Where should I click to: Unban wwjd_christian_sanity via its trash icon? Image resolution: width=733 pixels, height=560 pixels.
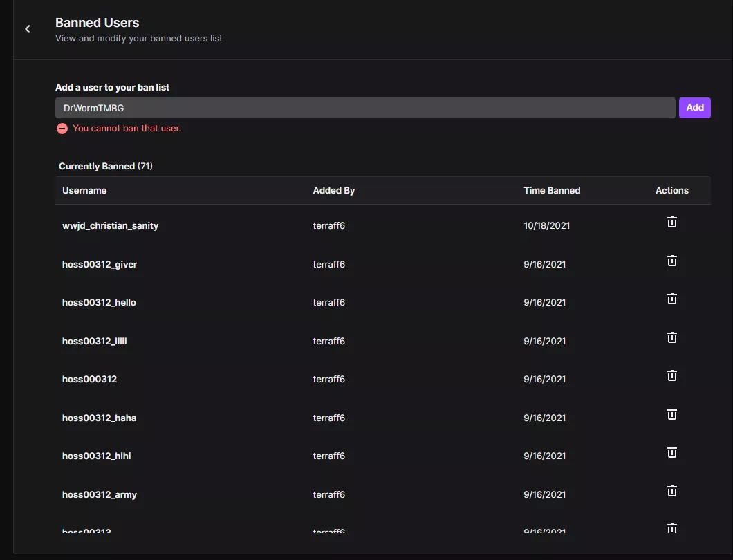pyautogui.click(x=671, y=222)
